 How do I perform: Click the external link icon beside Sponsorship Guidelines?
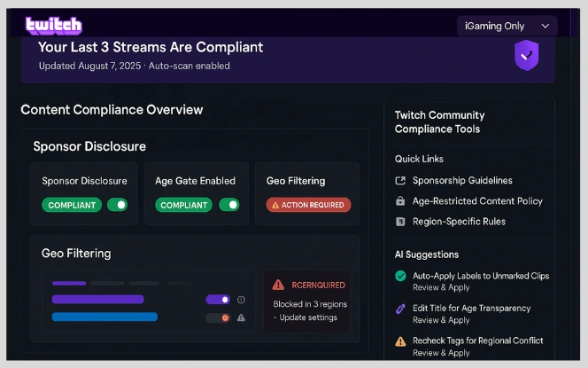coord(400,181)
